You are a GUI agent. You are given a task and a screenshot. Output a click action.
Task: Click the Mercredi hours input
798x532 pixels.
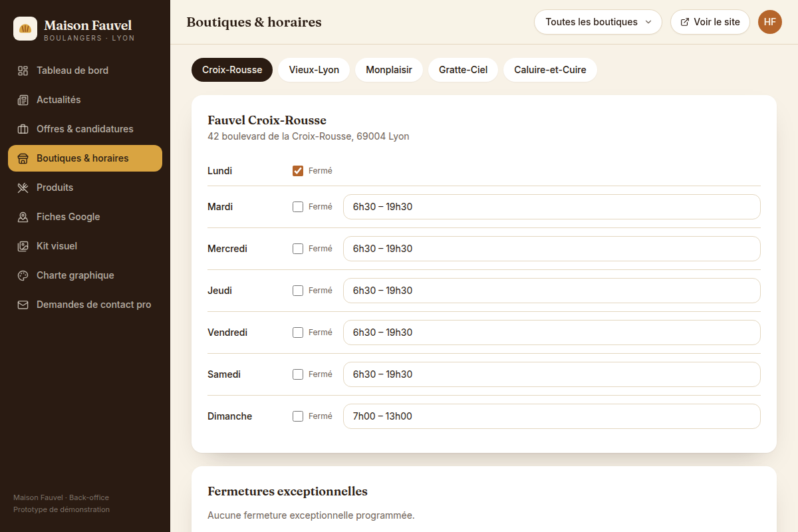click(552, 249)
